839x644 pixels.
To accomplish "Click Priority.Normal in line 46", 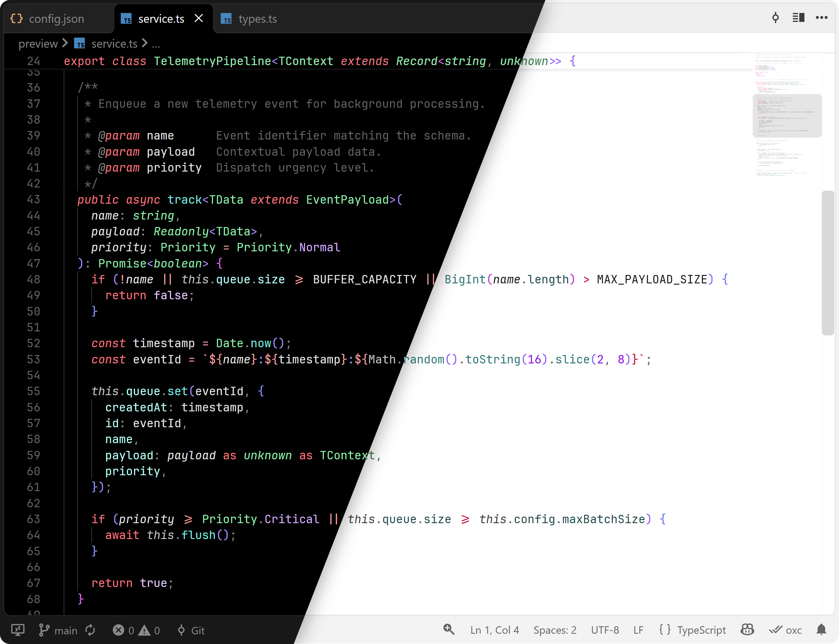I will (288, 247).
